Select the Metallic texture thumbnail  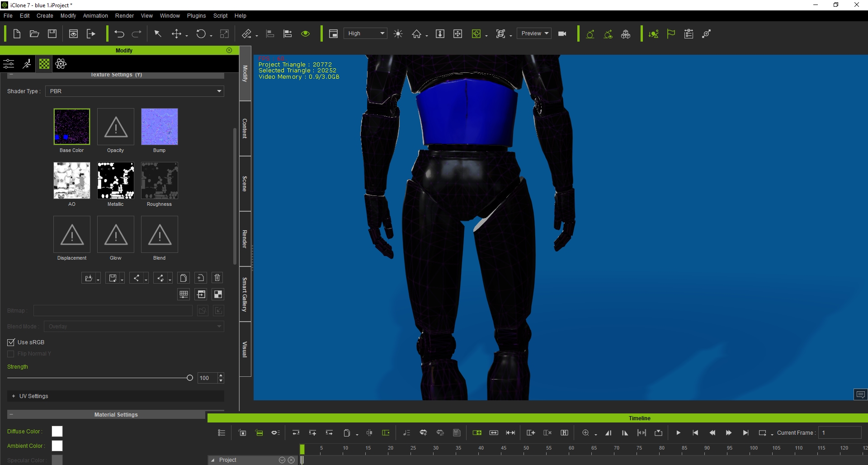point(116,180)
